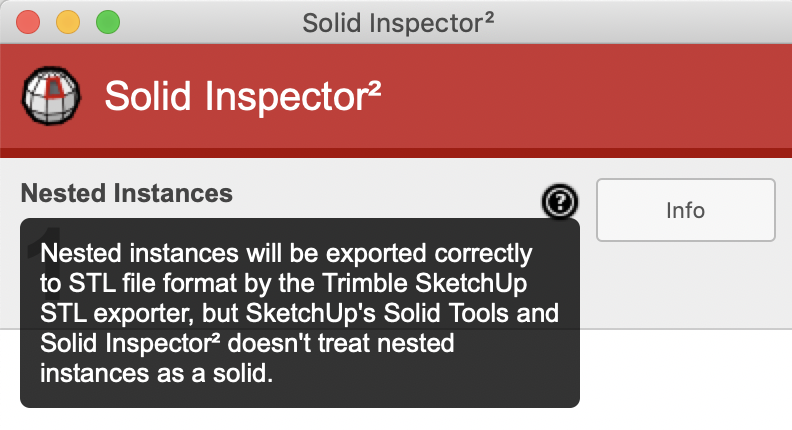Screen dimensions: 792x430
Task: Maximize the window using green button
Action: 106,20
